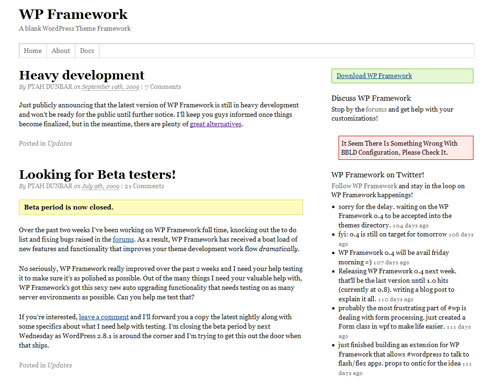Click the tagline A blank WordPress Theme Framework
The height and width of the screenshot is (384, 500).
(75, 28)
